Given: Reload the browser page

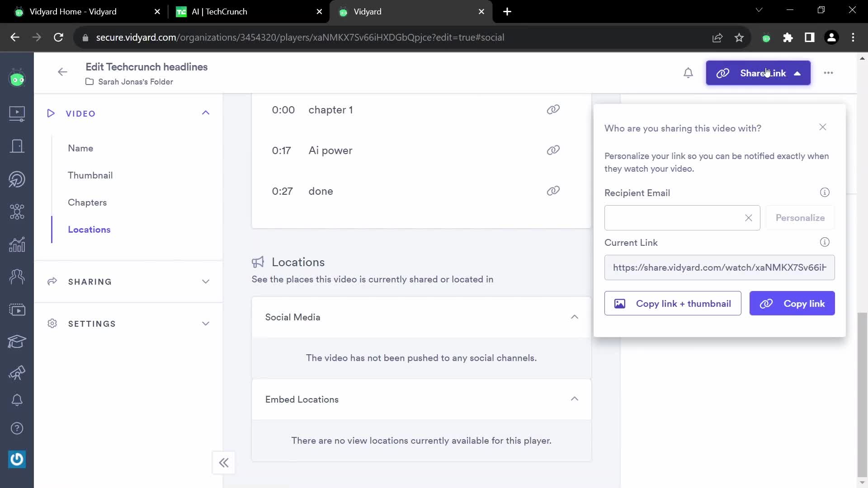Looking at the screenshot, I should 58,38.
